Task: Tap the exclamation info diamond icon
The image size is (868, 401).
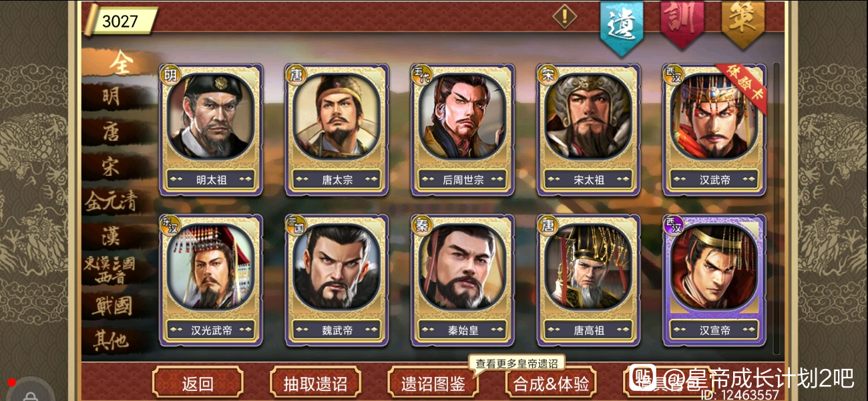Action: pyautogui.click(x=565, y=15)
